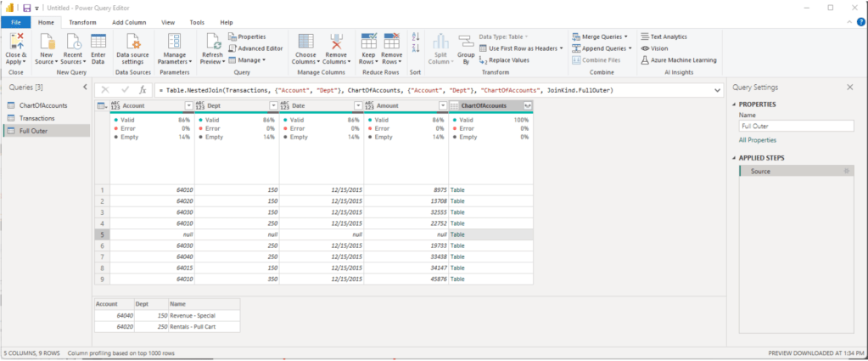Click the Vision AI insights icon
This screenshot has width=868, height=361.
click(654, 48)
